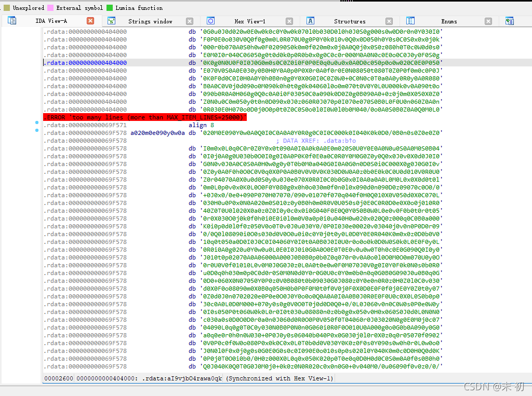532x396 pixels.
Task: Toggle breakpoint dot beside align 8 line
Action: [37, 124]
